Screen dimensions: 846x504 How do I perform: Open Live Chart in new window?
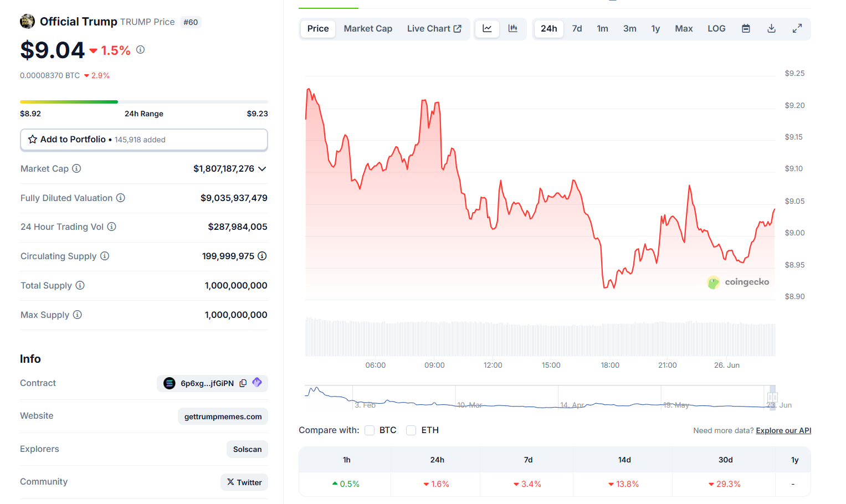coord(434,29)
